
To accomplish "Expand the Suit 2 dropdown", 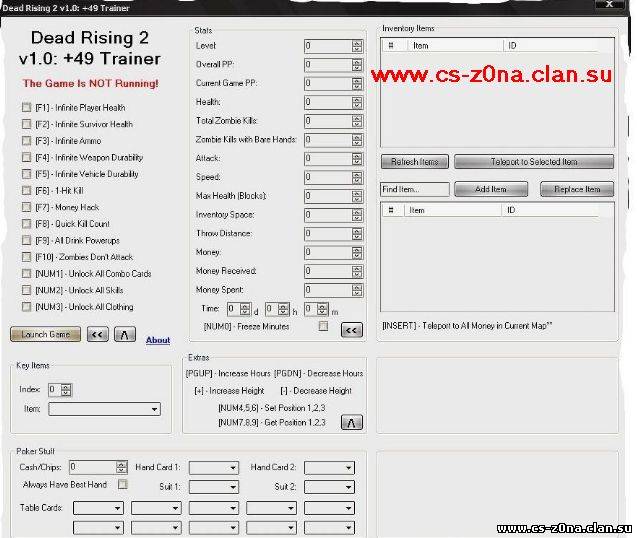I will (329, 487).
